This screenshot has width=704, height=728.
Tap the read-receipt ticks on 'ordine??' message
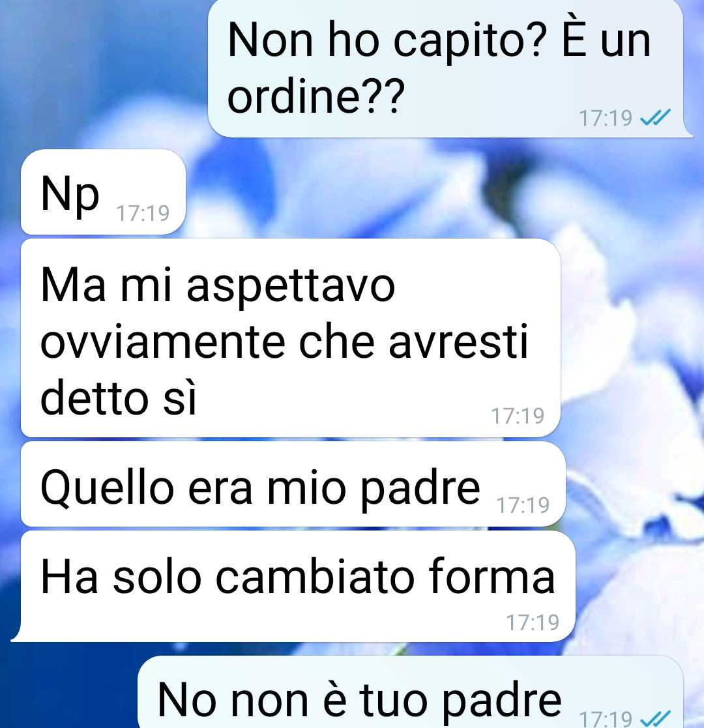coord(655,117)
